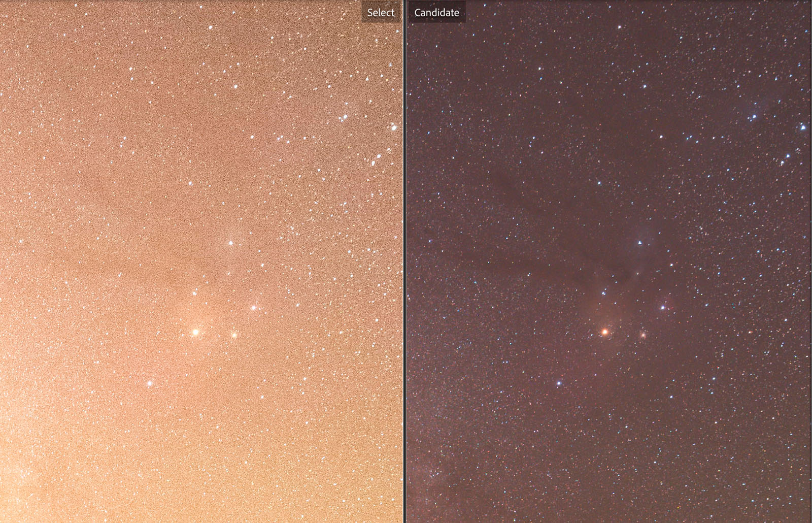Click the brightest glowing star in Select photo

click(x=195, y=332)
